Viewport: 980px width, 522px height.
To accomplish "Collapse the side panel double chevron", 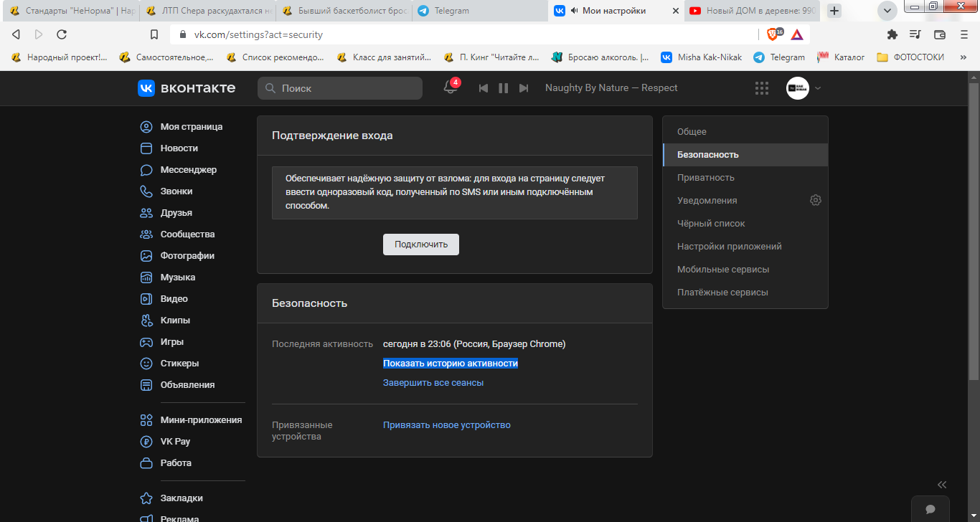I will pos(942,485).
